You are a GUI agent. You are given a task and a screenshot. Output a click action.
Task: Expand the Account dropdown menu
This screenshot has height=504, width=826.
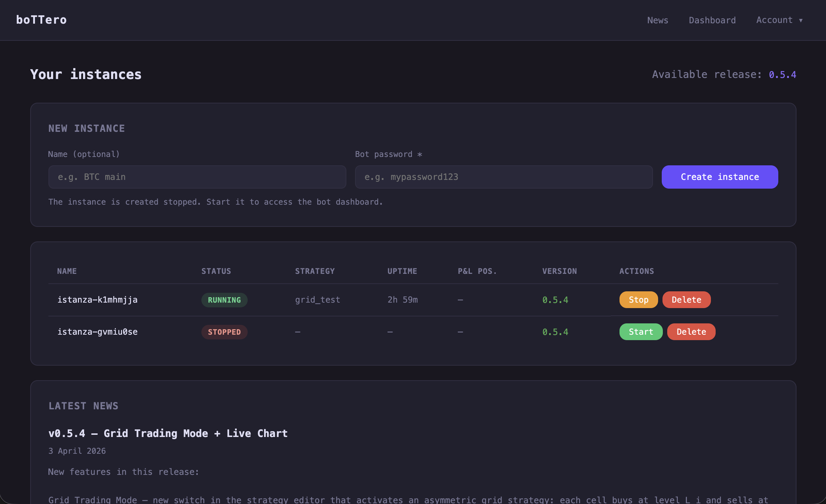point(779,20)
